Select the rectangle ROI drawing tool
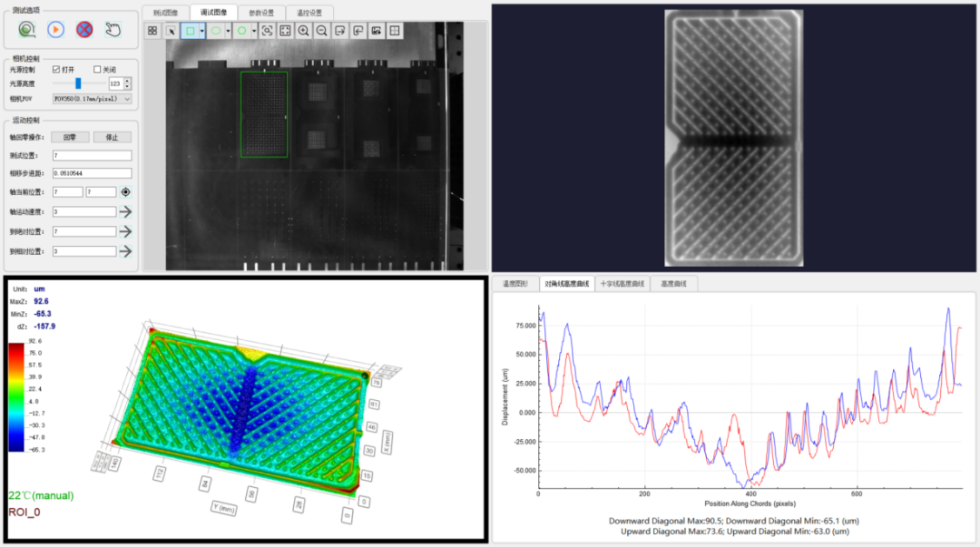Viewport: 980px width, 547px height. coord(190,31)
